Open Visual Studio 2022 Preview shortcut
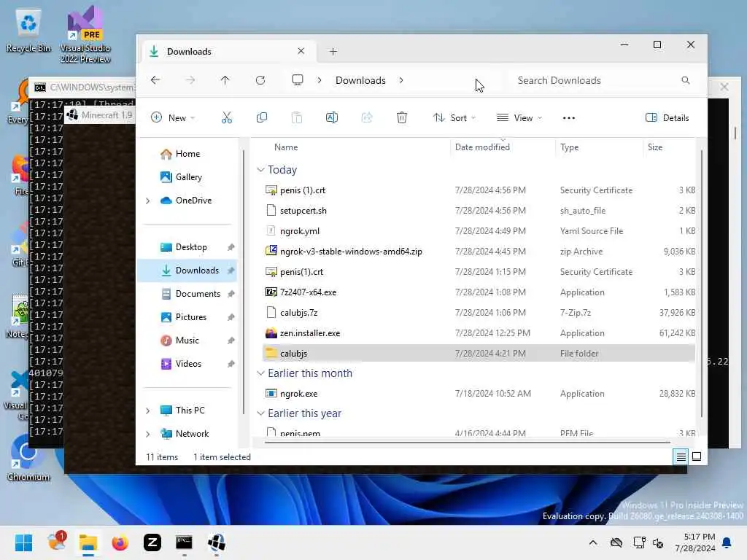This screenshot has width=747, height=560. [x=85, y=34]
